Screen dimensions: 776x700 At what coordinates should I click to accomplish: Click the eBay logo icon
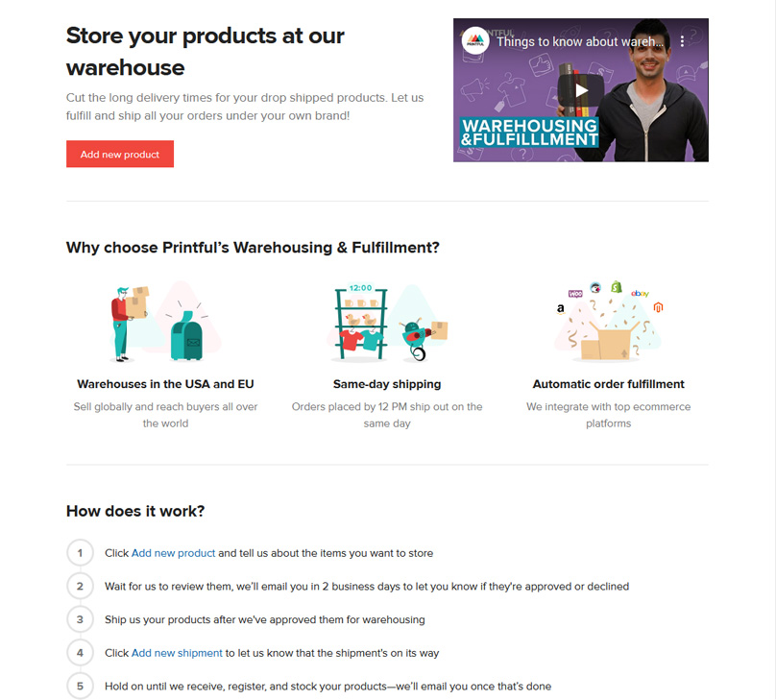click(x=640, y=293)
